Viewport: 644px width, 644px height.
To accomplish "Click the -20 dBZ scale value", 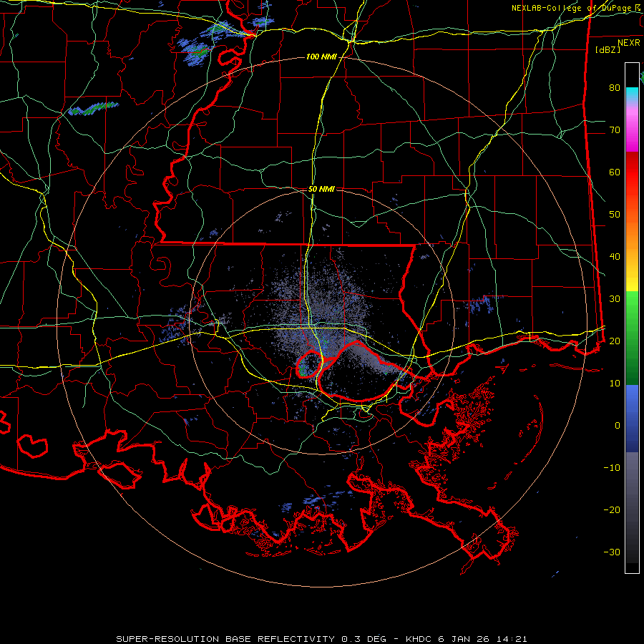I will pyautogui.click(x=612, y=509).
